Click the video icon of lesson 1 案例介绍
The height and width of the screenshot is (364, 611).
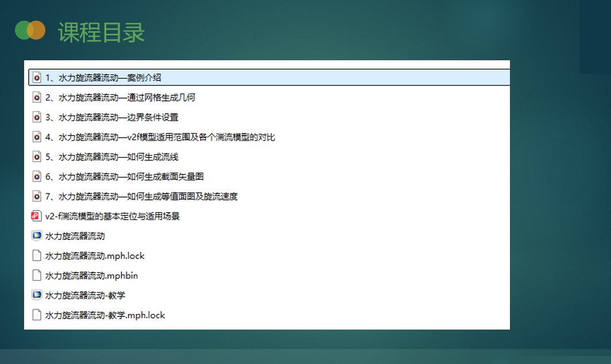pos(37,78)
